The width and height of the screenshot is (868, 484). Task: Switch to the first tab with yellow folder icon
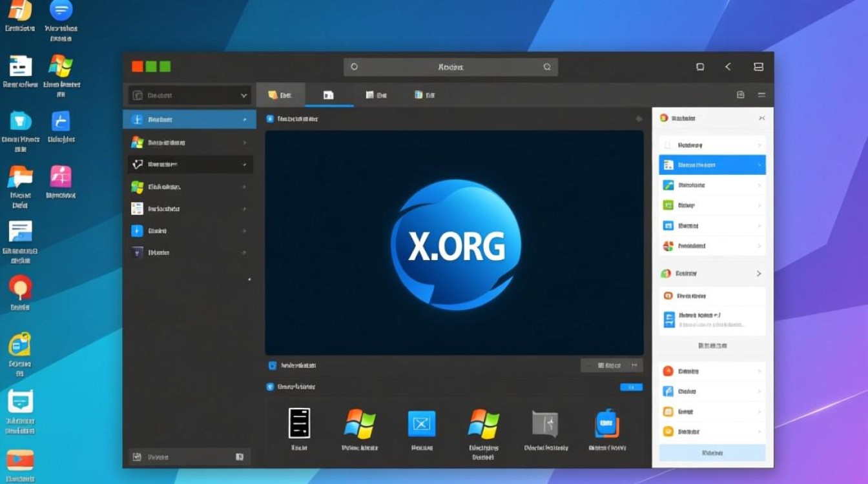(280, 95)
